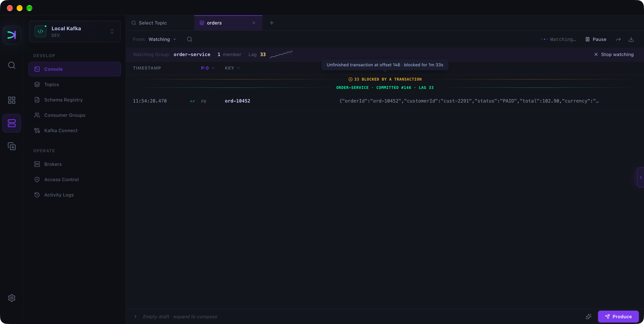Click the order-service group name

coord(192,54)
